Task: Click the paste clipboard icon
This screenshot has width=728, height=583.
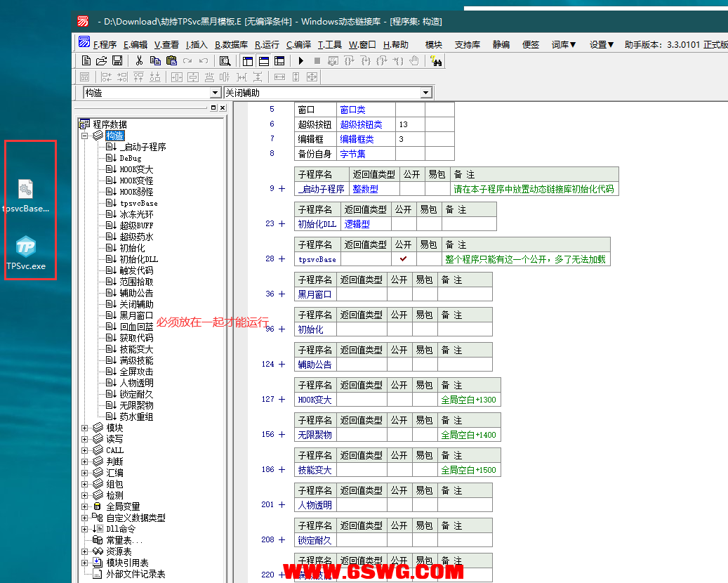Action: pos(171,61)
